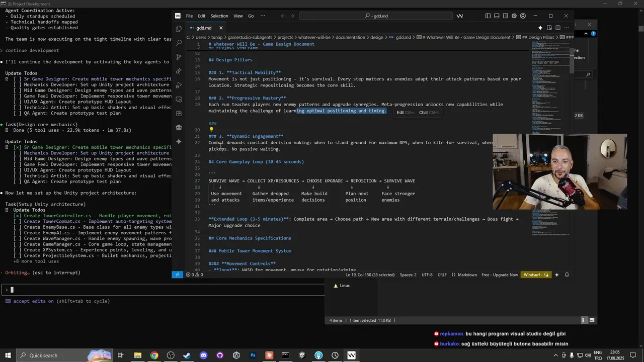This screenshot has width=644, height=362.
Task: Show errors and warnings count in status bar
Action: [194, 275]
